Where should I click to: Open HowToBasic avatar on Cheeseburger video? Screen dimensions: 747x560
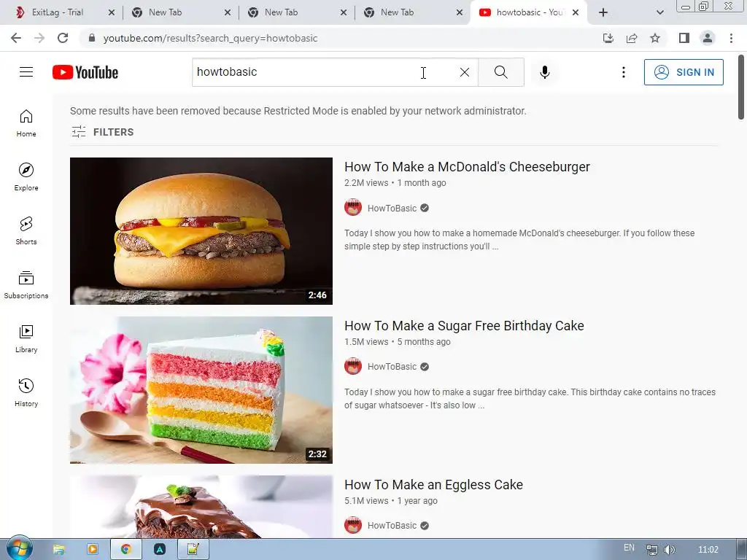(x=353, y=208)
